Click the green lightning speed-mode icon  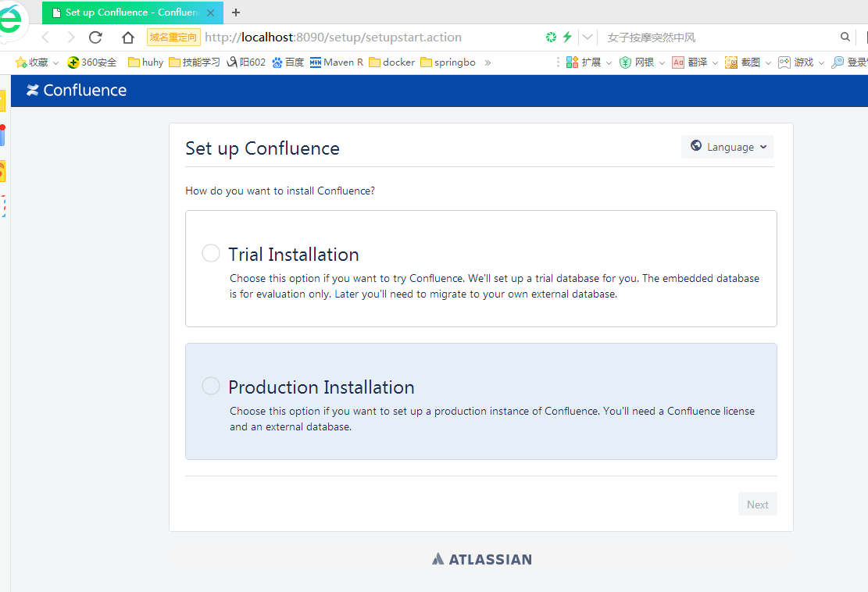click(567, 37)
